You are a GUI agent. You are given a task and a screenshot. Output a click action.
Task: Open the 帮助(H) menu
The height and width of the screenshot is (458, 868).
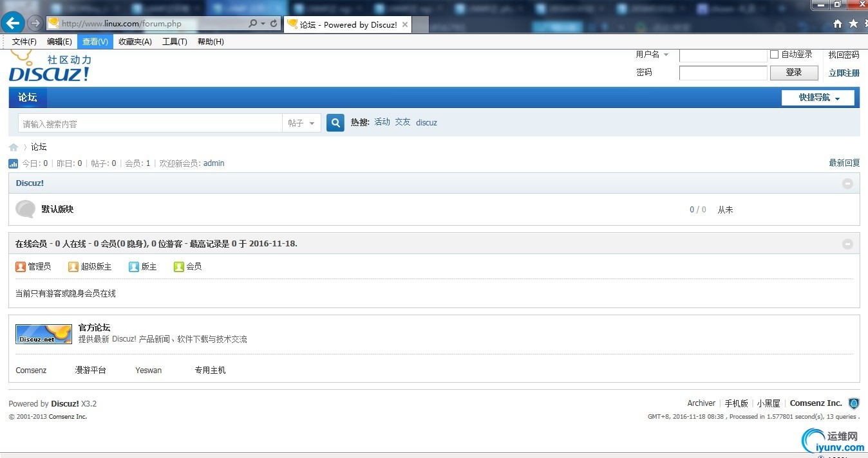click(211, 42)
